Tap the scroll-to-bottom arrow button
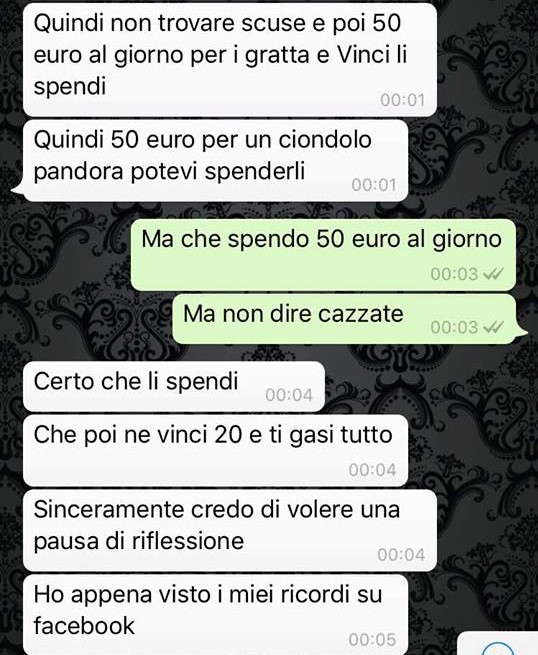 coord(497,645)
